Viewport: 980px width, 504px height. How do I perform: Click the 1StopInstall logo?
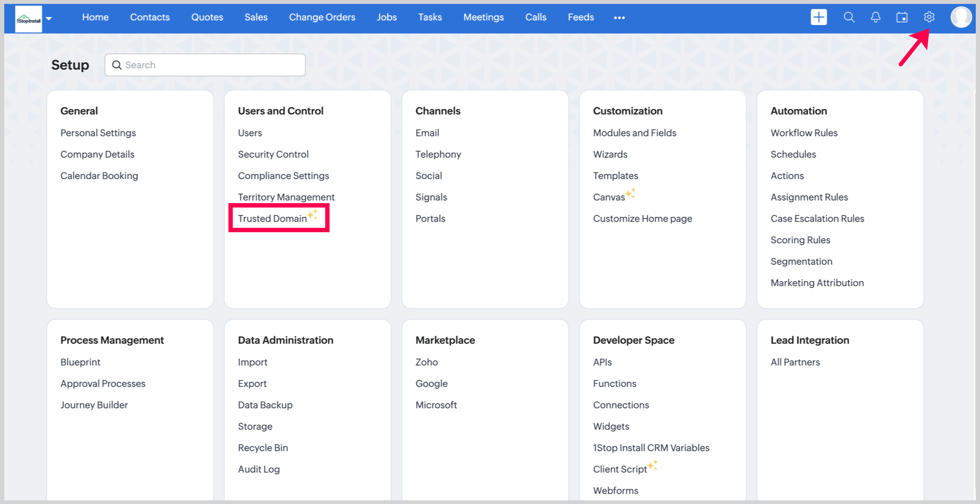pyautogui.click(x=28, y=19)
